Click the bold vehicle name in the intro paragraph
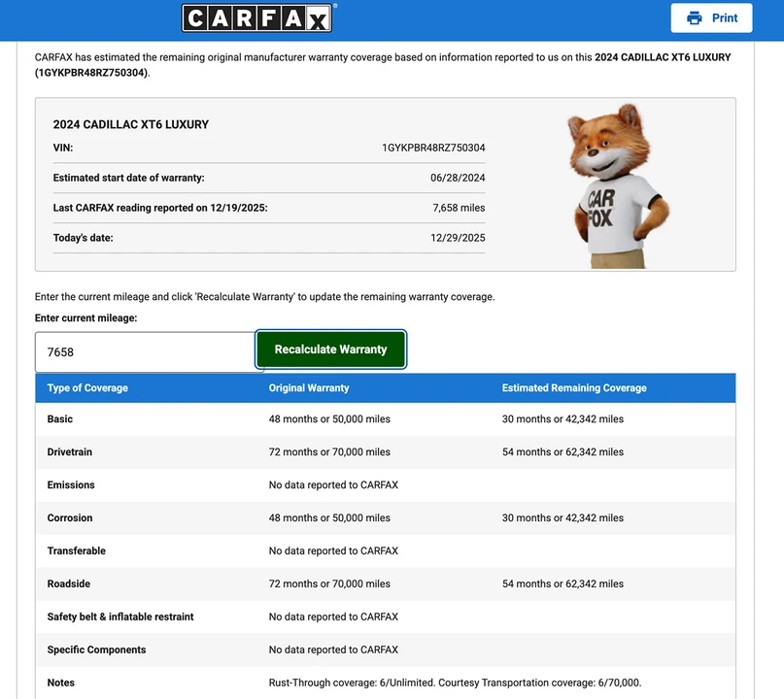The image size is (784, 699). point(663,57)
